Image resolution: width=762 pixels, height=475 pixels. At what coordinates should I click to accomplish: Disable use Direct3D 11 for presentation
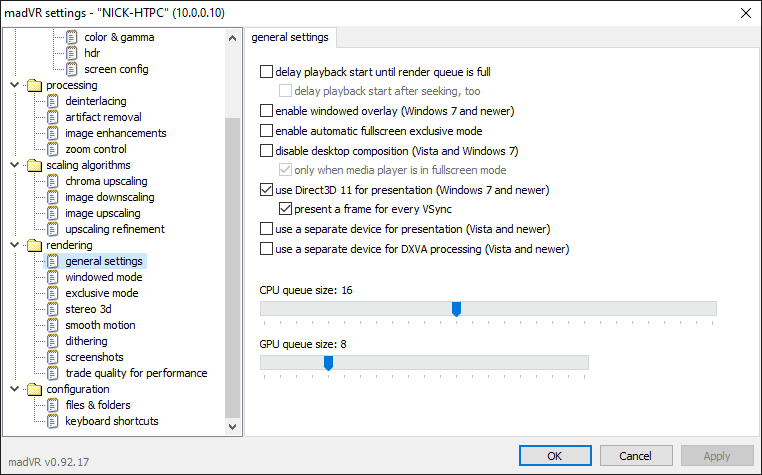266,190
